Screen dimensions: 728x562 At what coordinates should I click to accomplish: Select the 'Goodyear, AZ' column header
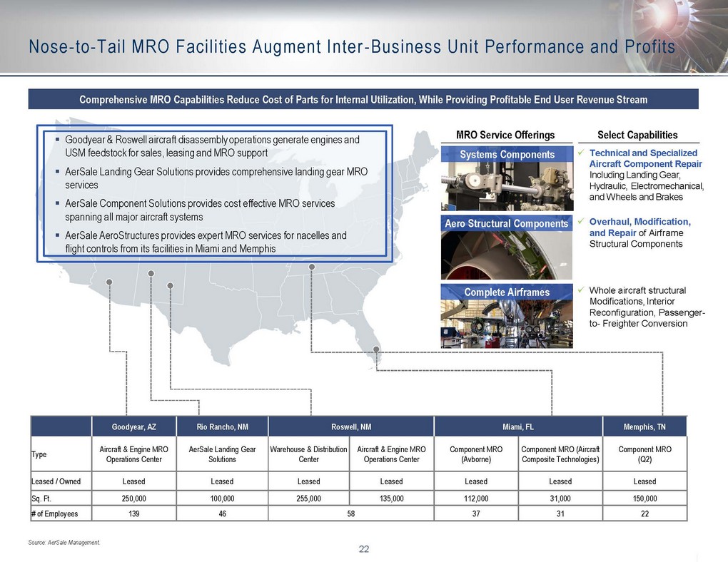(x=133, y=426)
